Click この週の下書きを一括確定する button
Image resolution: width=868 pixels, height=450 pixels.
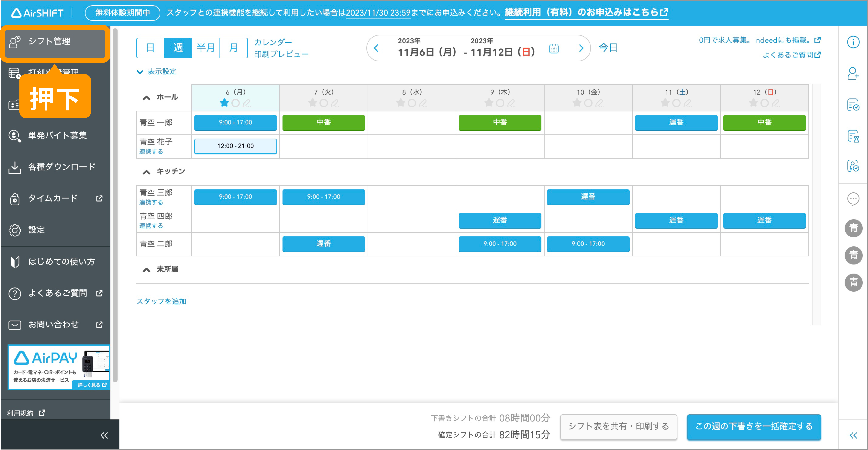pyautogui.click(x=754, y=427)
